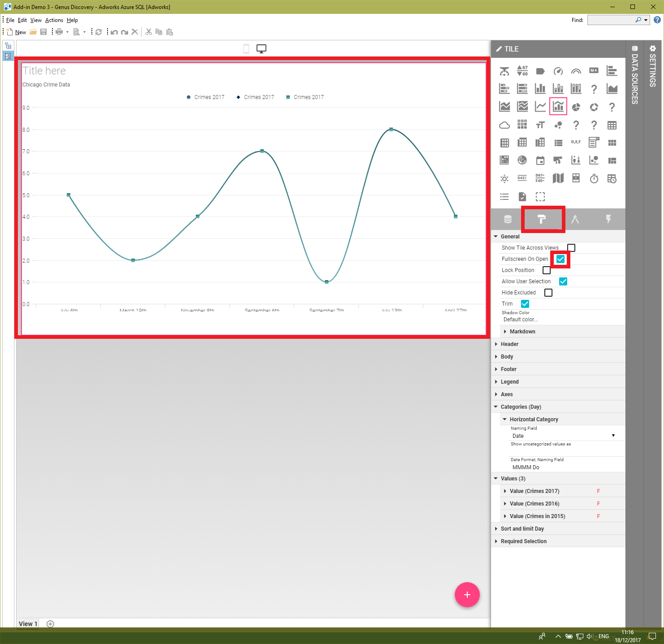Switch to mobile phone preview
The width and height of the screenshot is (664, 644).
pyautogui.click(x=246, y=48)
